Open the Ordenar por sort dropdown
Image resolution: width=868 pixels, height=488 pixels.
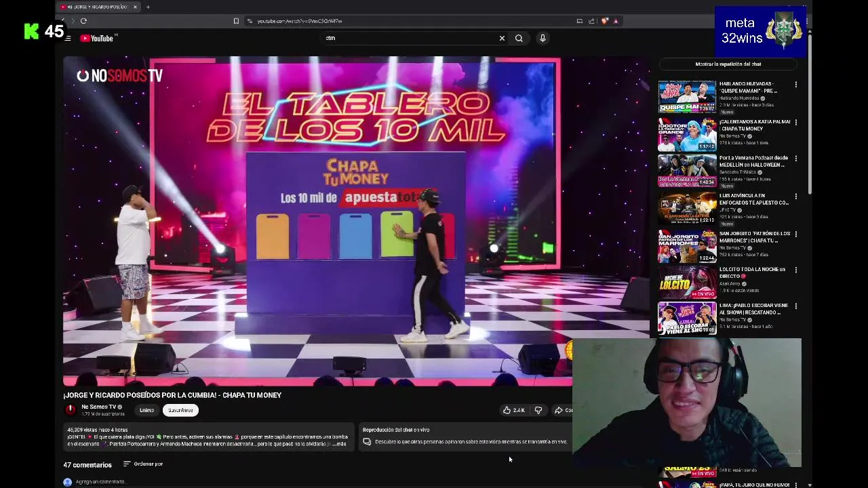[x=143, y=464]
